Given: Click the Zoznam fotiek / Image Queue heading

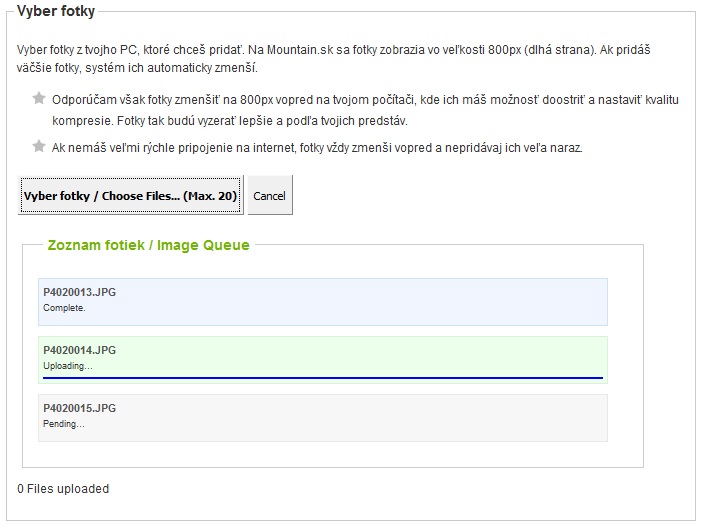Looking at the screenshot, I should coord(148,245).
